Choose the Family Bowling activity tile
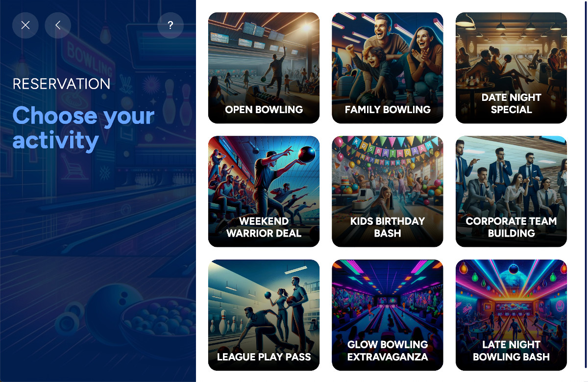This screenshot has height=382, width=588. point(388,68)
